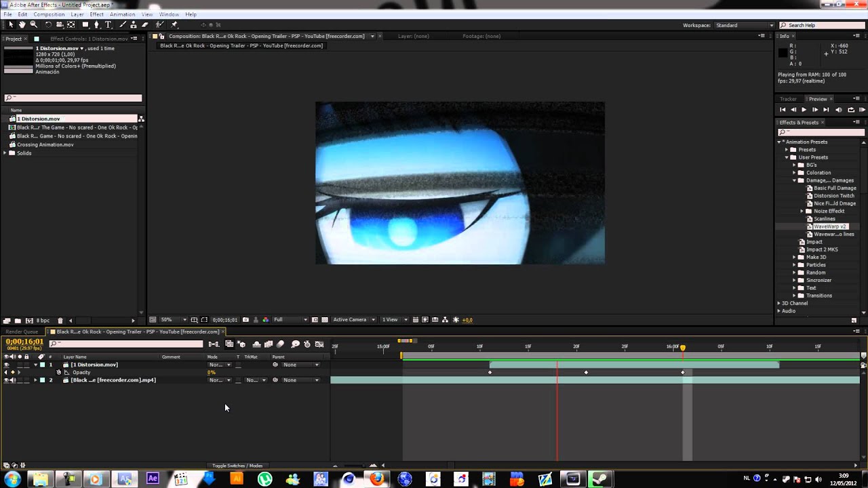The height and width of the screenshot is (488, 868).
Task: Hide video of 1 Distorsion.mov layer
Action: [6, 365]
